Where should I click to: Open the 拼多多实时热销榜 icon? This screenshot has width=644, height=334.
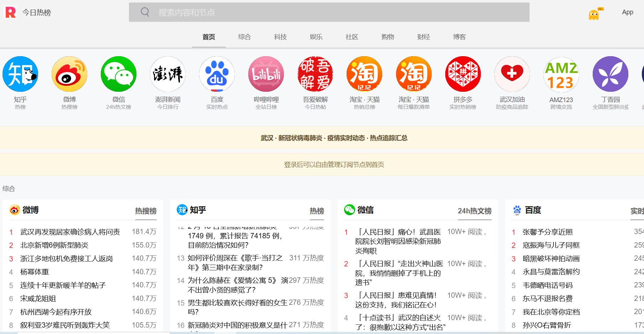click(463, 74)
